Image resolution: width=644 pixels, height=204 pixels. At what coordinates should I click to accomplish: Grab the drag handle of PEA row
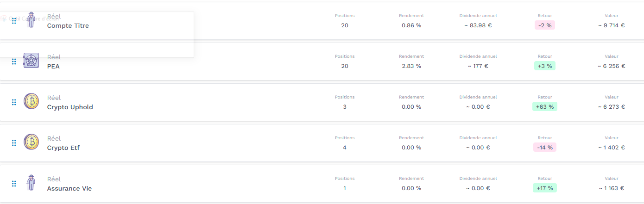[14, 62]
